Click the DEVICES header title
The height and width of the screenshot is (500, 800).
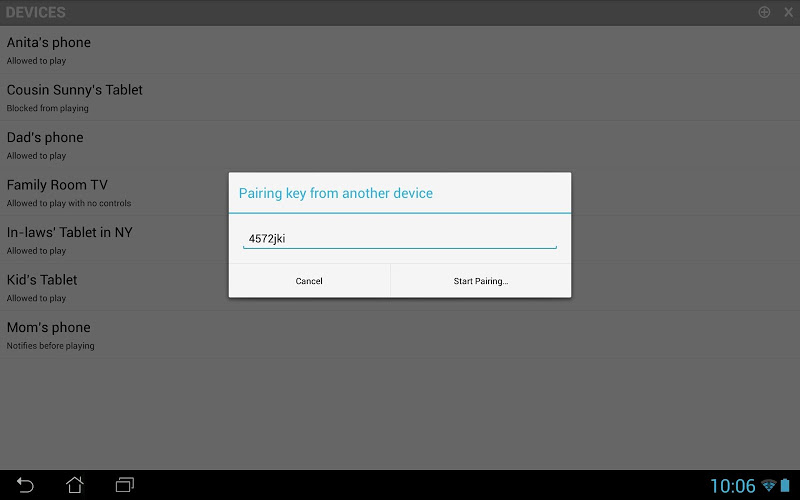36,12
